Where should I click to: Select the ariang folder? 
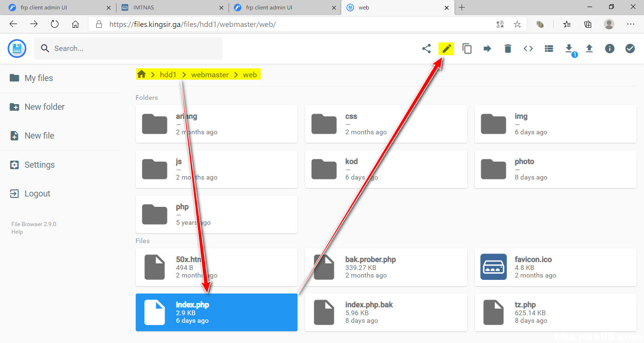point(216,124)
